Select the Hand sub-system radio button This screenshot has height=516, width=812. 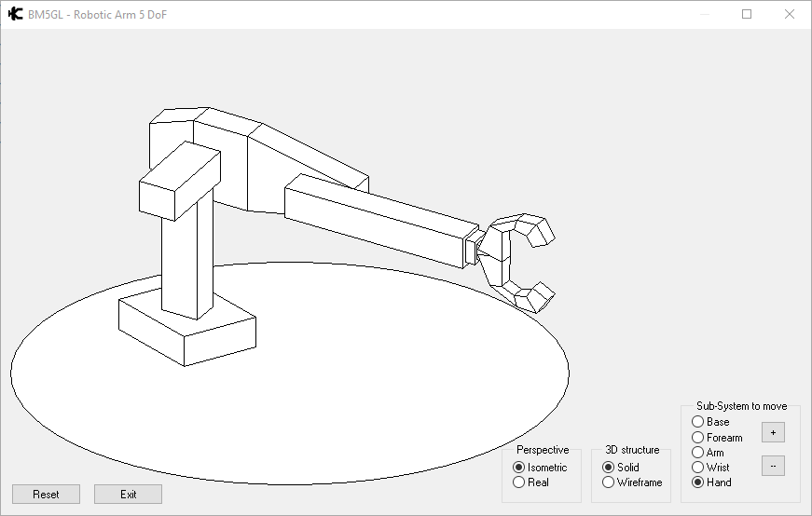tap(711, 482)
